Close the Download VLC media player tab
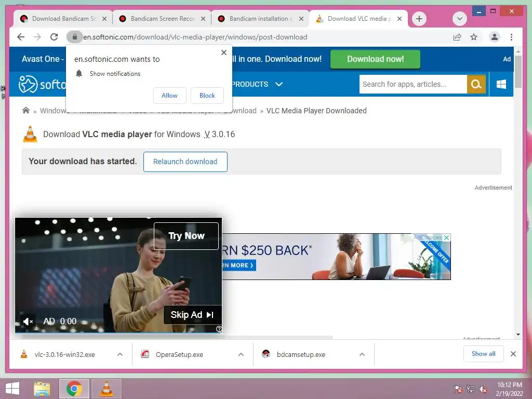Viewport: 532px width, 399px height. (x=400, y=19)
